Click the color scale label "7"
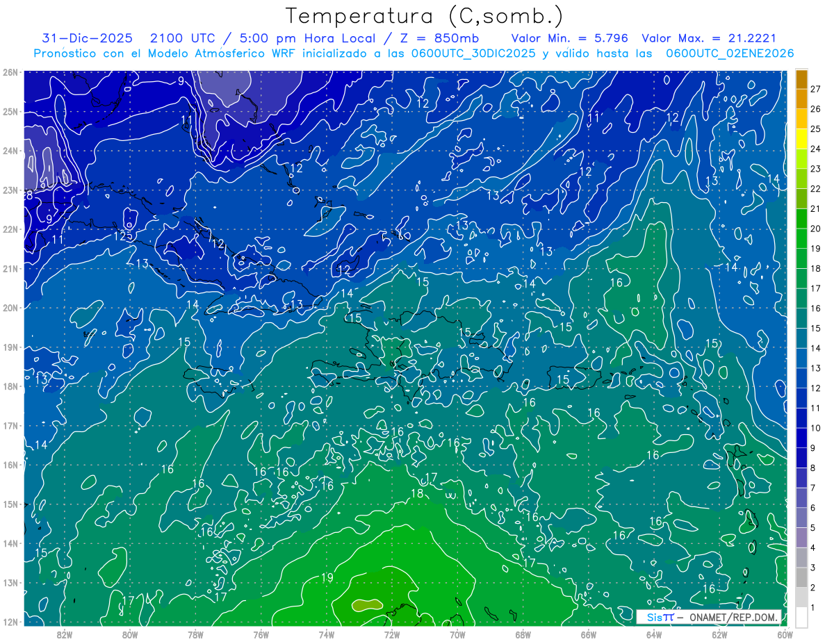Image resolution: width=834 pixels, height=644 pixels. tap(812, 488)
